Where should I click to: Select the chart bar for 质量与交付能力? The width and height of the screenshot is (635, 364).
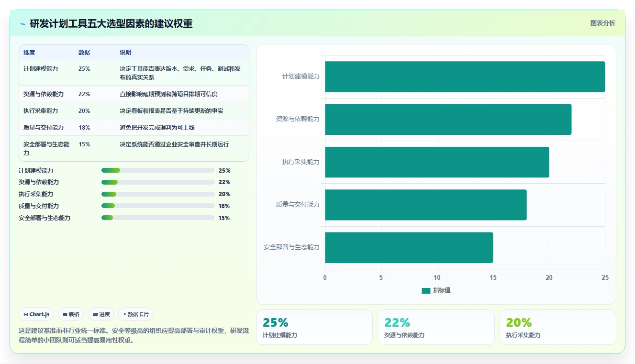pyautogui.click(x=425, y=205)
